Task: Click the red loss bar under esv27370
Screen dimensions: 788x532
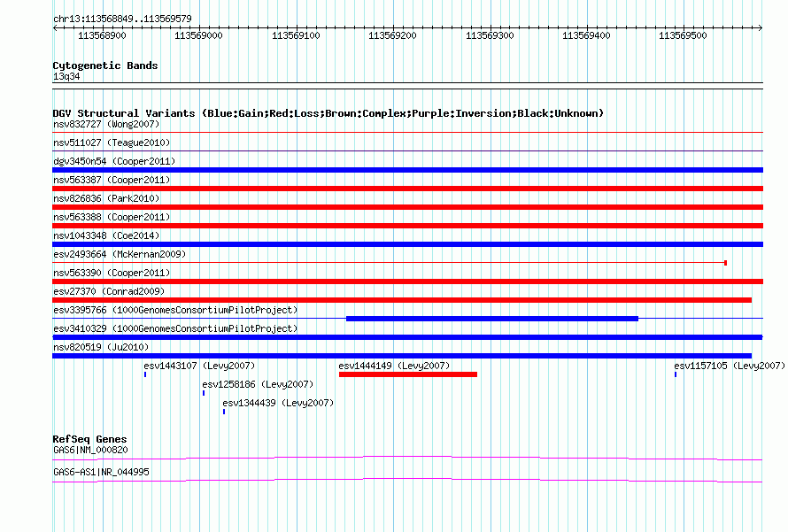Action: pyautogui.click(x=402, y=300)
